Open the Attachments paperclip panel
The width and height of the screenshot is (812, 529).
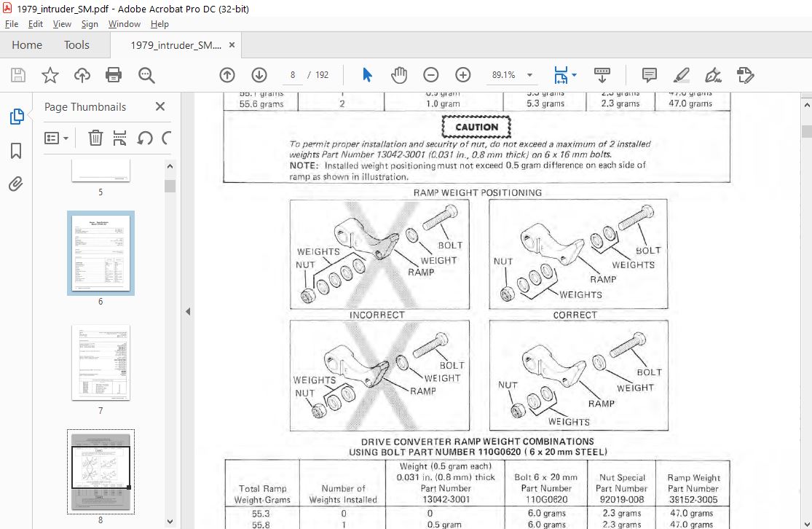[x=16, y=184]
